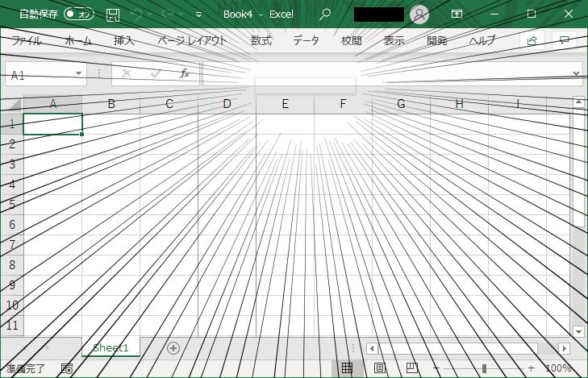Viewport: 588px width, 378px height.
Task: Select row 5 header
Action: [x=12, y=205]
